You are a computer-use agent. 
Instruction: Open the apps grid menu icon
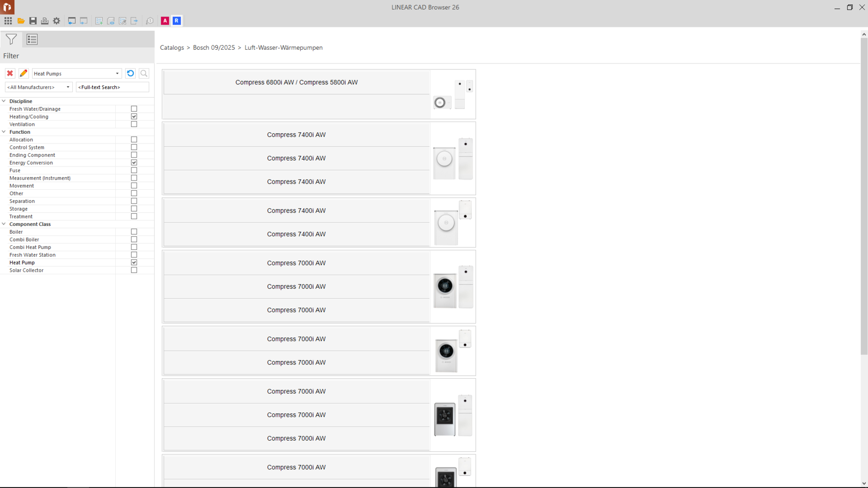pos(8,21)
